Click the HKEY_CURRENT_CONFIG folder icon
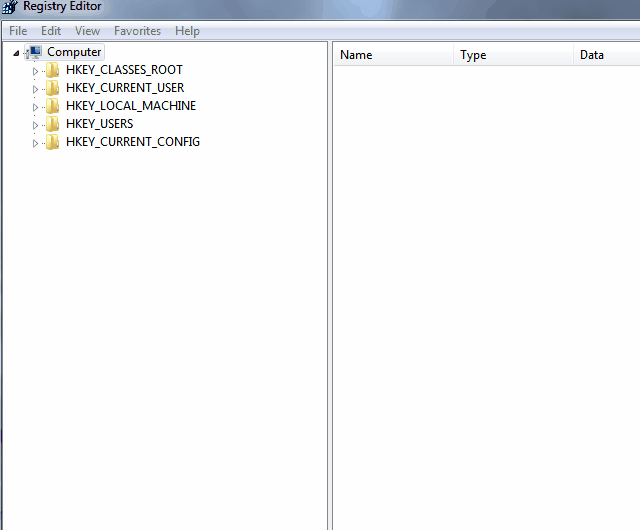The image size is (640, 530). click(52, 142)
